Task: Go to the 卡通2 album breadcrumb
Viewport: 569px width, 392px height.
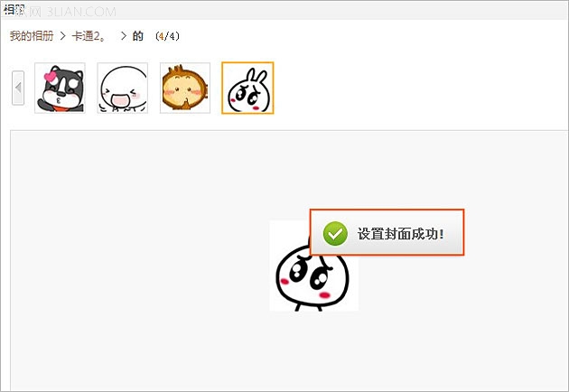Action: click(89, 36)
